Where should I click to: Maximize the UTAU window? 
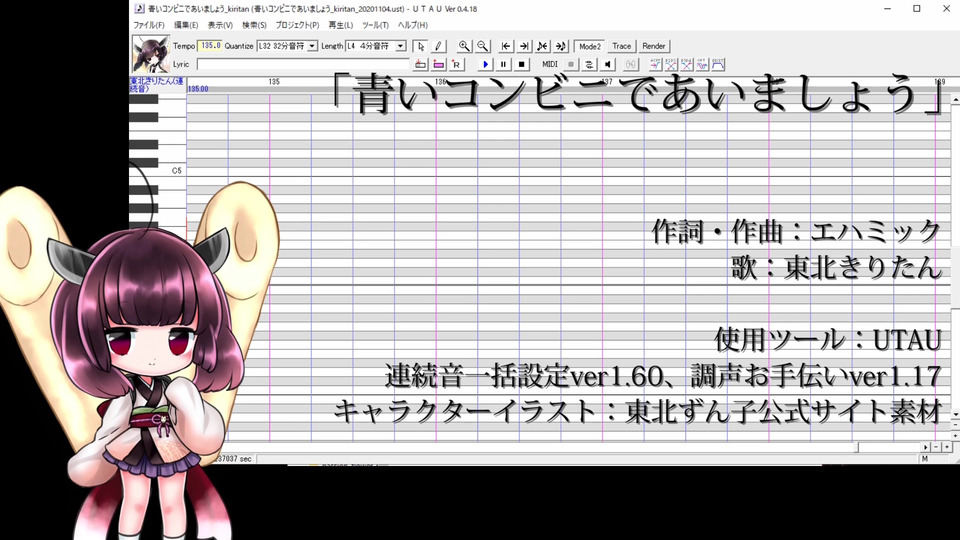tap(917, 9)
